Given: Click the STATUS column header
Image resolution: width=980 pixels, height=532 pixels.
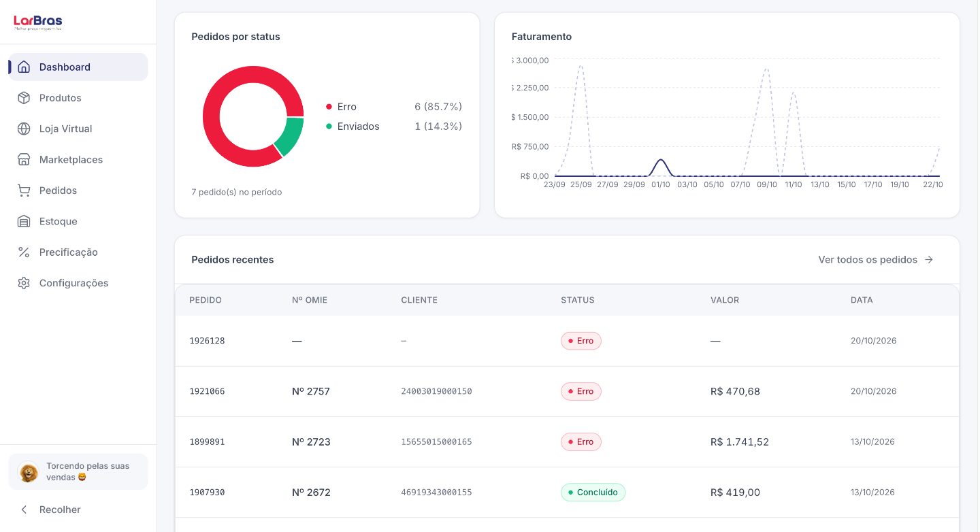Looking at the screenshot, I should [578, 300].
